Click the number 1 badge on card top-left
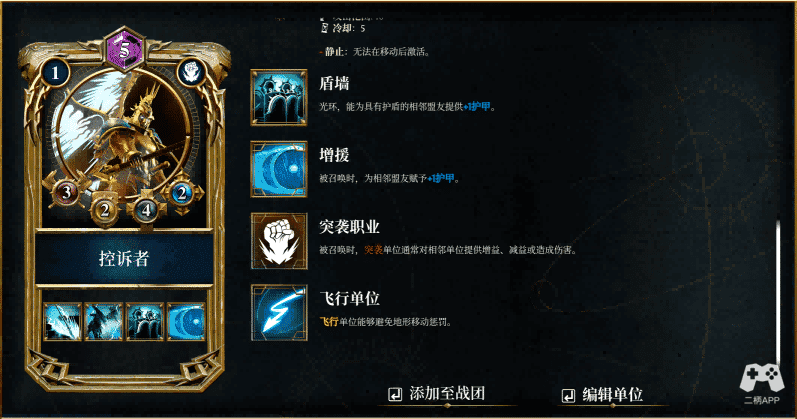The height and width of the screenshot is (419, 797). tap(55, 73)
